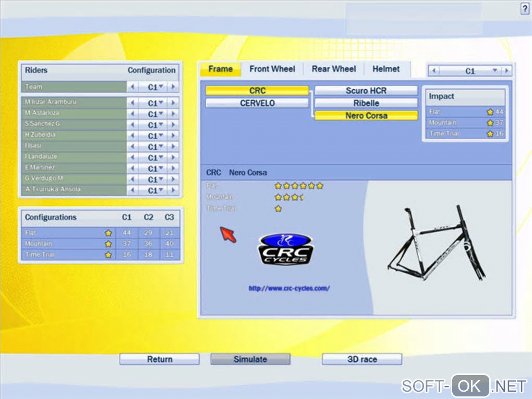Open C1 dropdown for M.Irizar Aramburu

coord(153,102)
